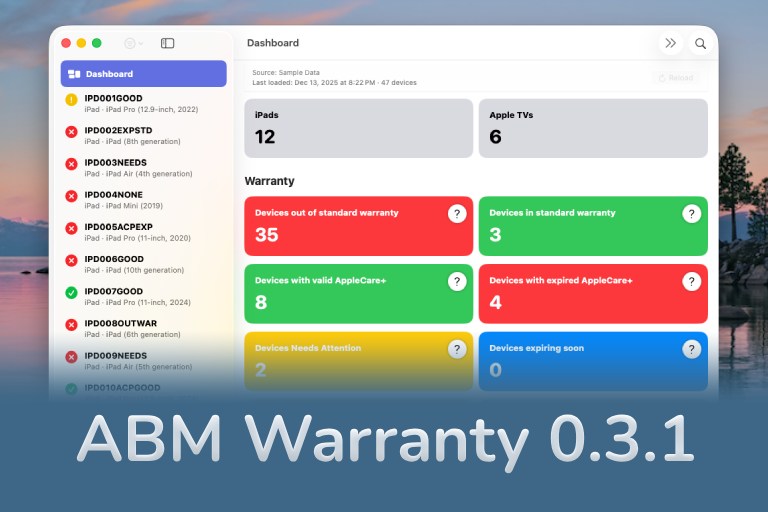The image size is (768, 512).
Task: Toggle the sidebar visibility icon
Action: (x=168, y=43)
